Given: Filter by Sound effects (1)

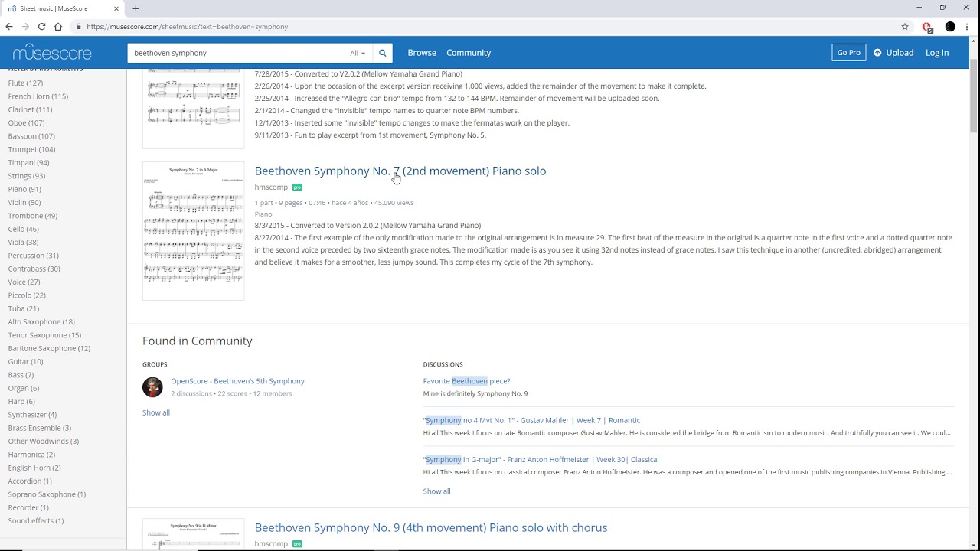Looking at the screenshot, I should (36, 520).
